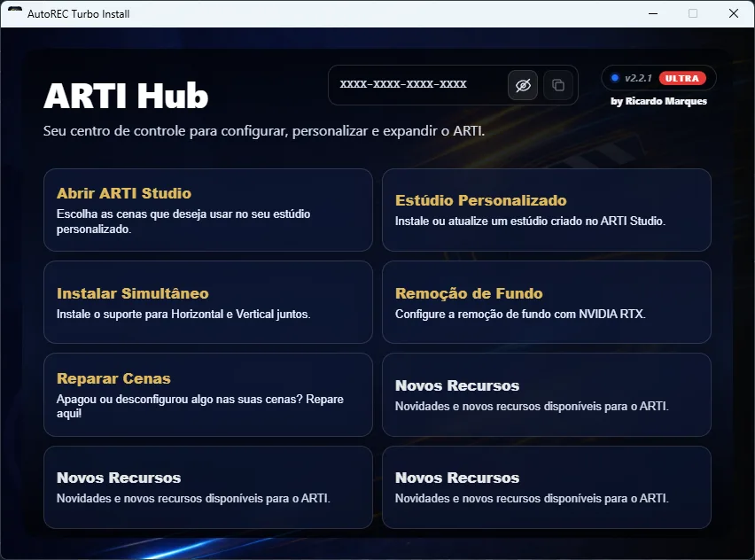This screenshot has width=755, height=560.
Task: Open the Remoção de Fundo card
Action: point(547,302)
